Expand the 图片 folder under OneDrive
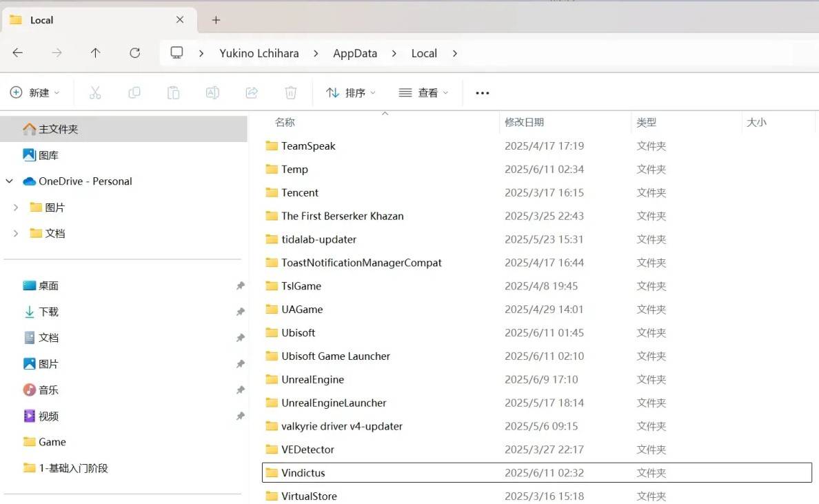819x504 pixels. tap(16, 208)
